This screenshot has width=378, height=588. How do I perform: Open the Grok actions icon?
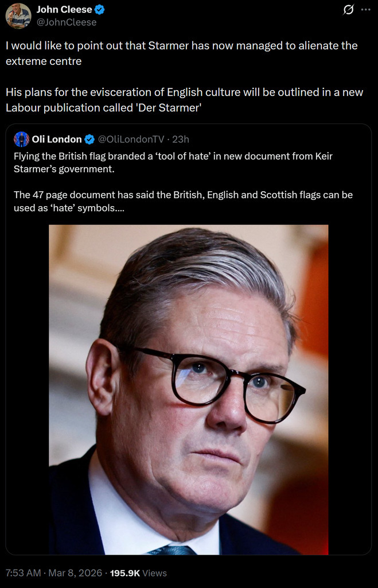pos(348,10)
